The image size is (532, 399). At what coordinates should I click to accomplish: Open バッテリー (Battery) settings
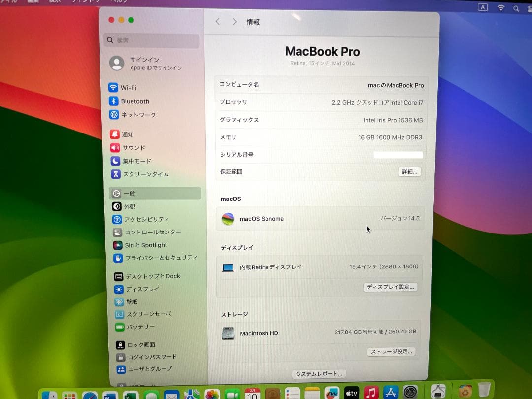[131, 327]
